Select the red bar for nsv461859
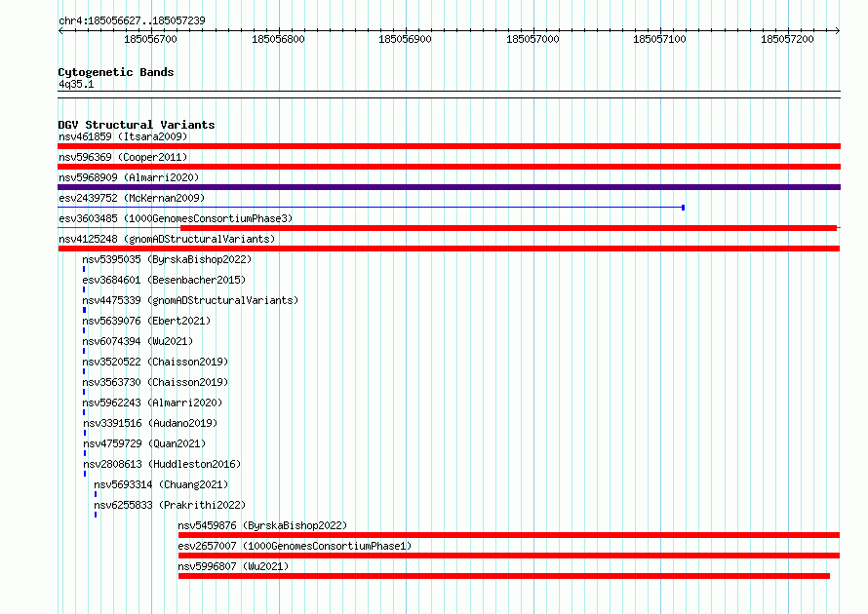This screenshot has width=868, height=614. [x=449, y=146]
